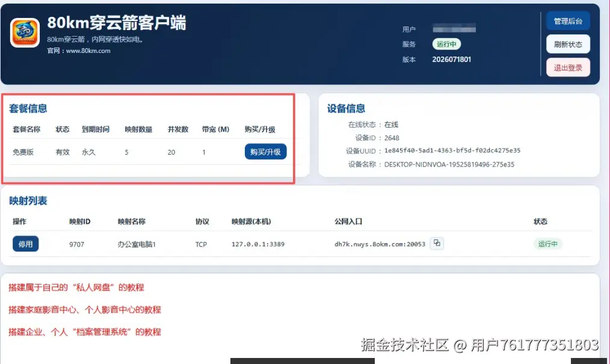610x364 pixels.
Task: Click the 映射源(本机) column header
Action: (251, 221)
